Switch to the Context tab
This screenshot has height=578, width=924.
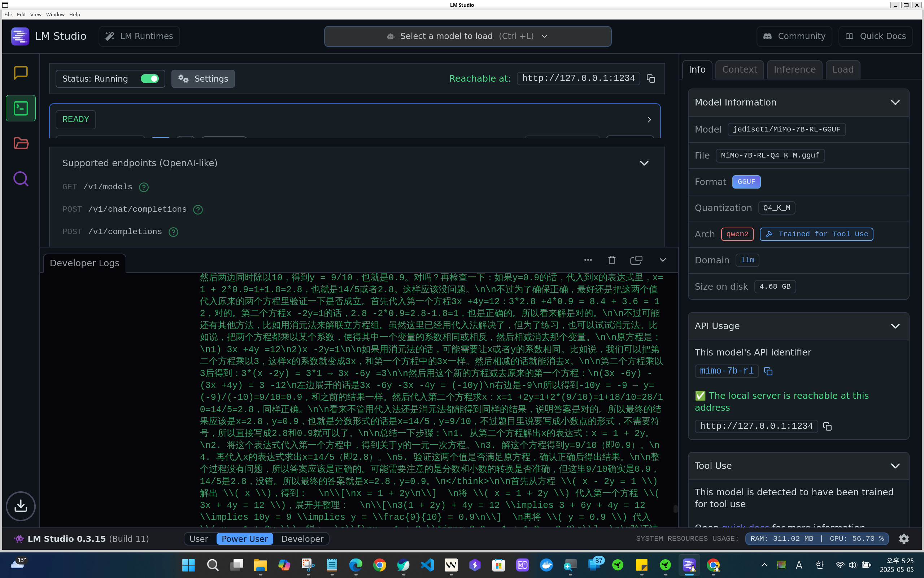[x=740, y=70]
